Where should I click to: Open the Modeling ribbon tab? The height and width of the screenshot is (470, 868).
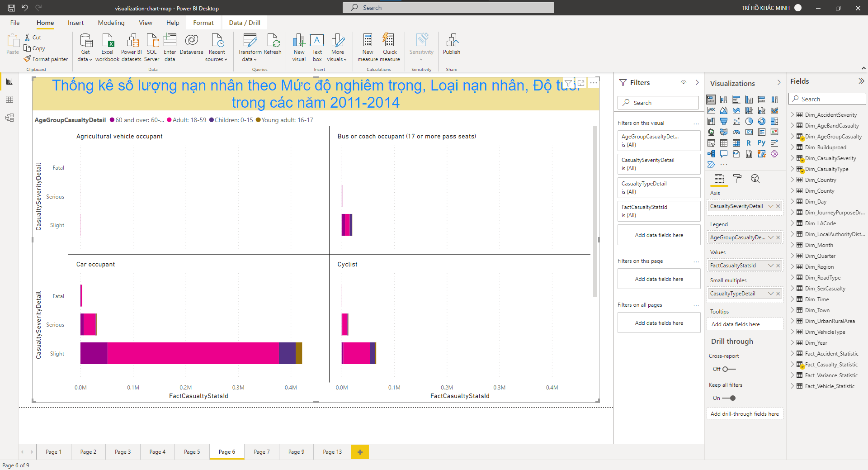(x=111, y=23)
